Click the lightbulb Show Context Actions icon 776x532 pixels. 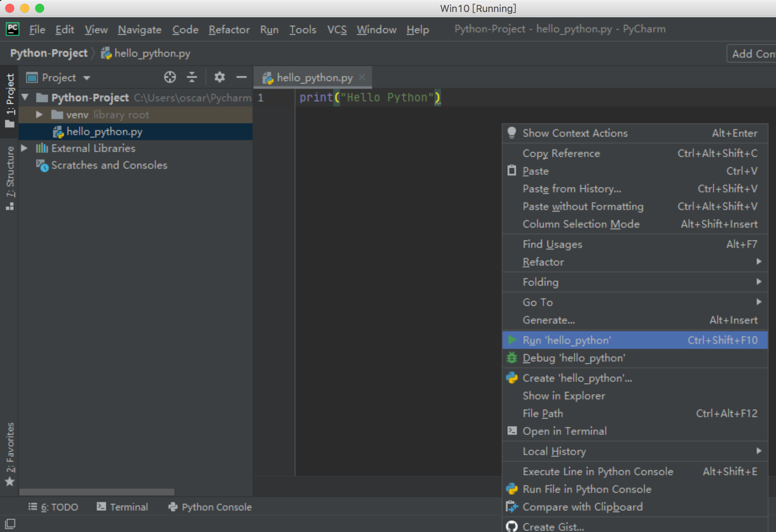point(511,133)
